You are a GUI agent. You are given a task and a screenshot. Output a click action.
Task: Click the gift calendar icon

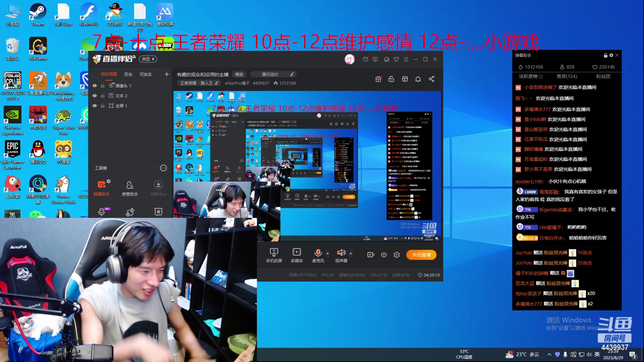(378, 79)
